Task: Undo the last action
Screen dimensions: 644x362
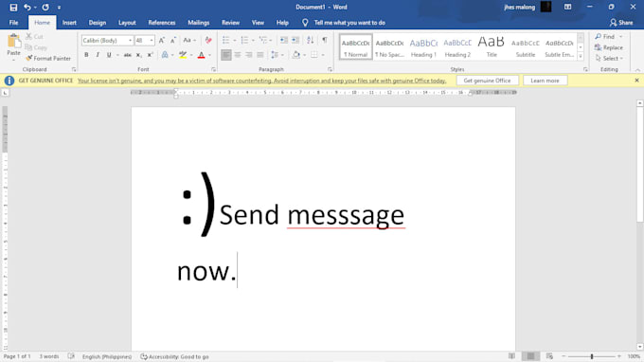Action: 27,8
